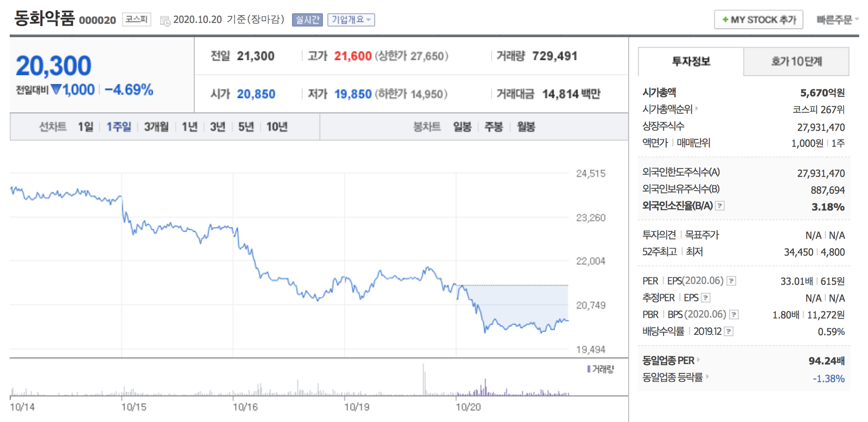
Task: Show the 월봉 candlestick chart
Action: click(526, 127)
